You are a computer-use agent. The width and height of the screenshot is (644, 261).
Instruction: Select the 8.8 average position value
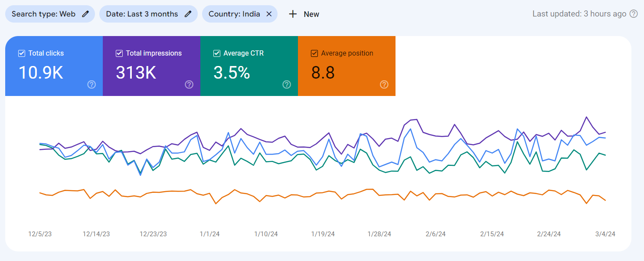point(323,73)
